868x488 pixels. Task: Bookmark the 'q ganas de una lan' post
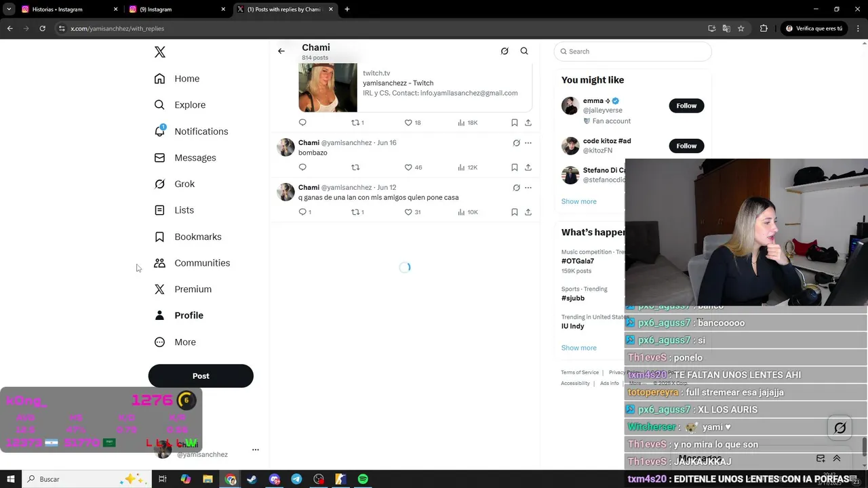pos(515,212)
